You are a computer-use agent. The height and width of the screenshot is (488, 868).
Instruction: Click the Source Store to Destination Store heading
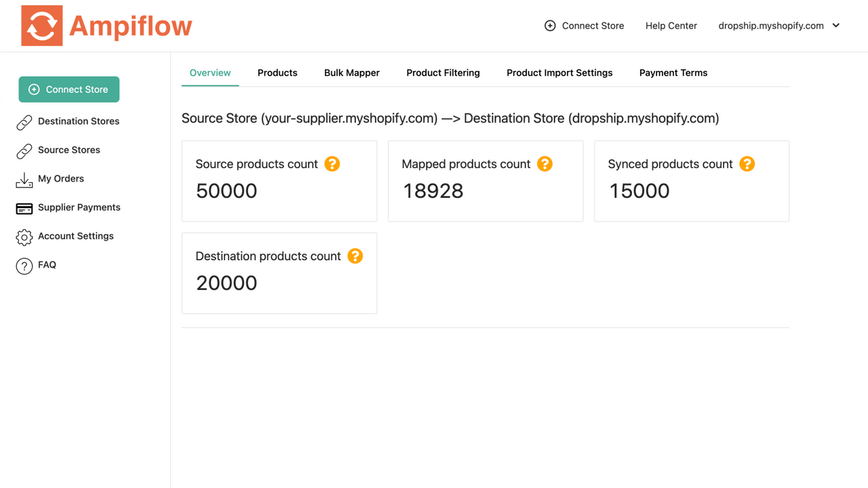click(450, 118)
